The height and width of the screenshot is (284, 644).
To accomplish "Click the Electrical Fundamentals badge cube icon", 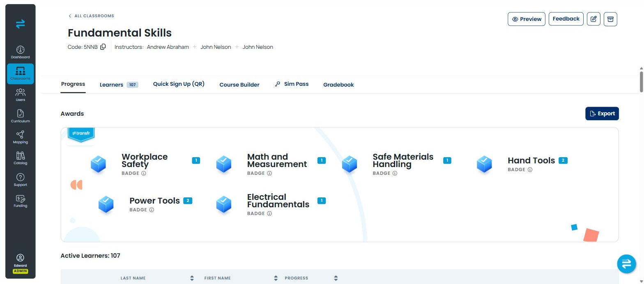I will click(x=224, y=204).
